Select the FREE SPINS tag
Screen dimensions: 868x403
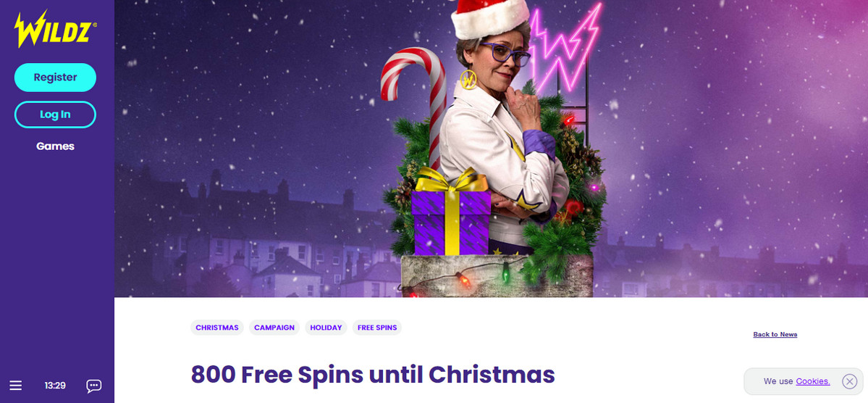tap(377, 328)
